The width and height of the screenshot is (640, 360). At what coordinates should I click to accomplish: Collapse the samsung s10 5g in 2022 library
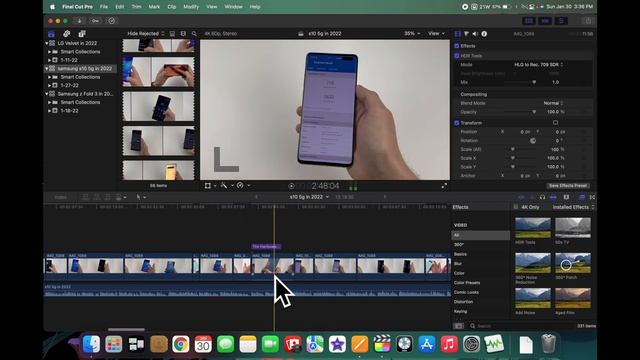pos(47,69)
